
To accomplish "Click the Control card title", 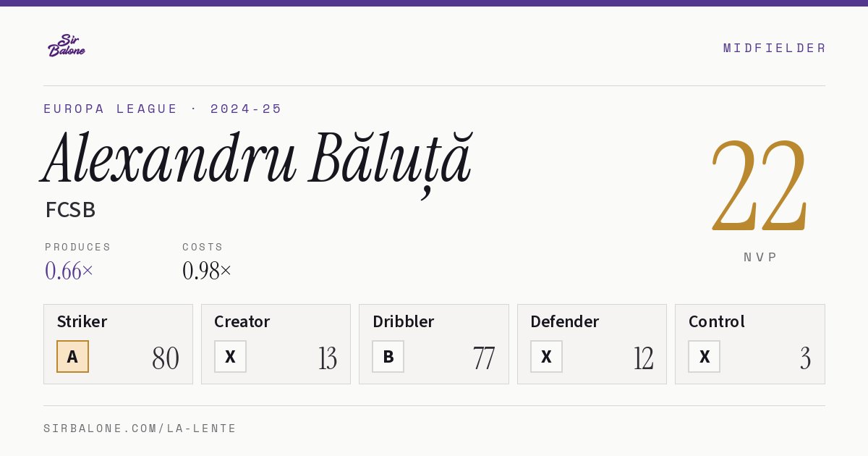I will point(717,321).
